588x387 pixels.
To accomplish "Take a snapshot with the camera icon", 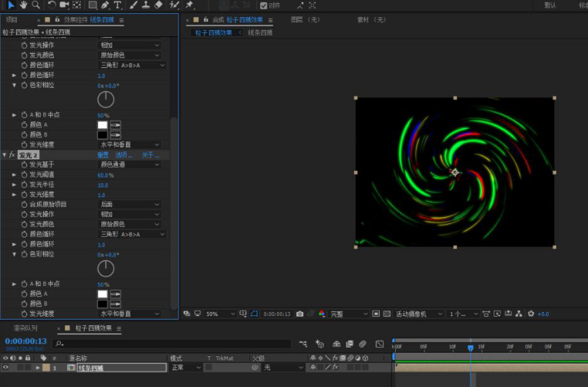I will (299, 314).
